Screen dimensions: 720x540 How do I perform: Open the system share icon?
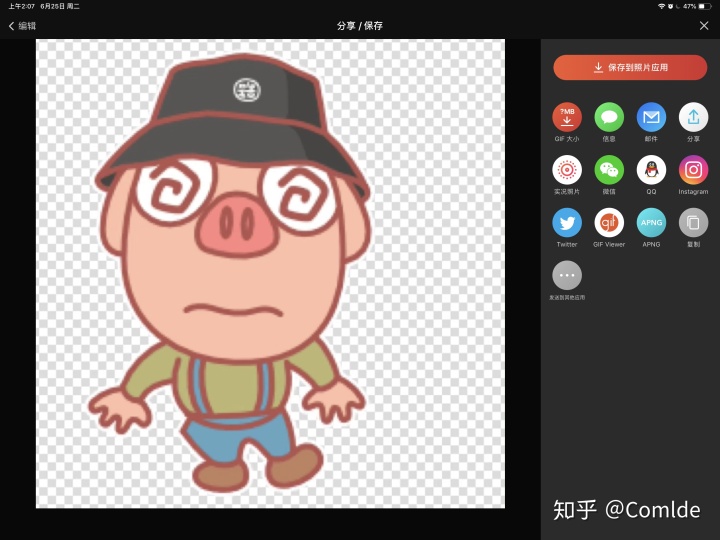[x=693, y=117]
